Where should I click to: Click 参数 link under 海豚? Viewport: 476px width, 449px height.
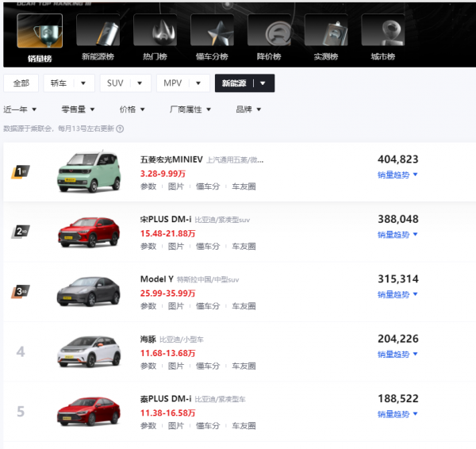tap(148, 366)
